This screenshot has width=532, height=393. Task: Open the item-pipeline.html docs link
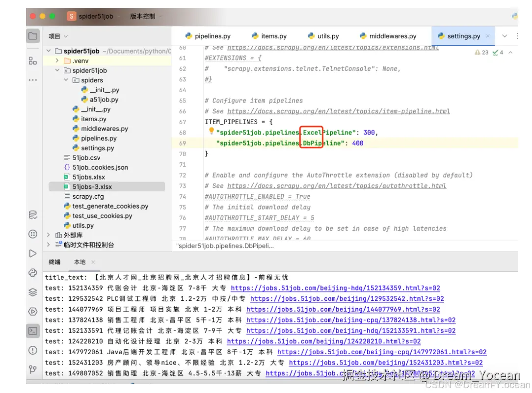339,111
